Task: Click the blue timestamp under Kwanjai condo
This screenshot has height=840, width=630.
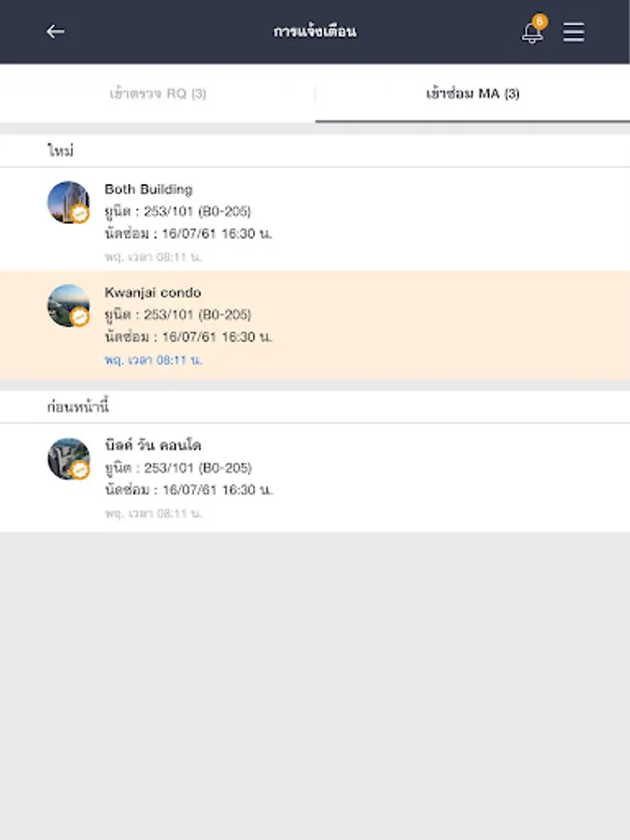Action: 153,359
